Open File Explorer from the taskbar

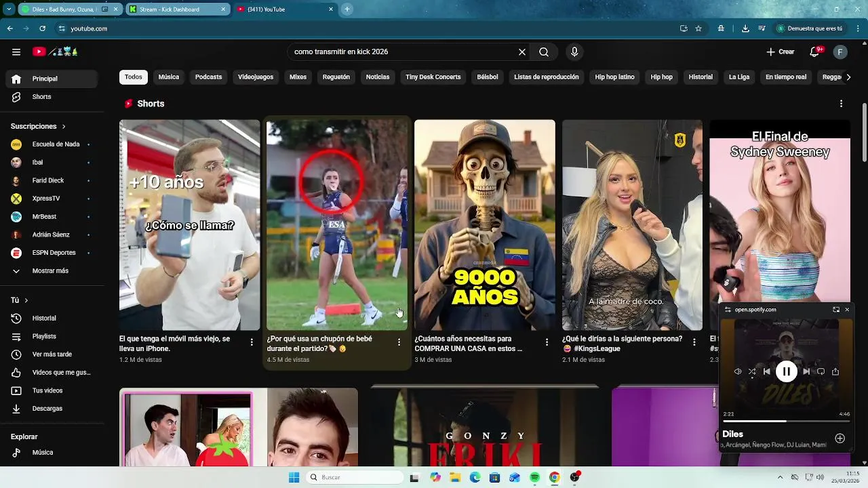(x=455, y=478)
